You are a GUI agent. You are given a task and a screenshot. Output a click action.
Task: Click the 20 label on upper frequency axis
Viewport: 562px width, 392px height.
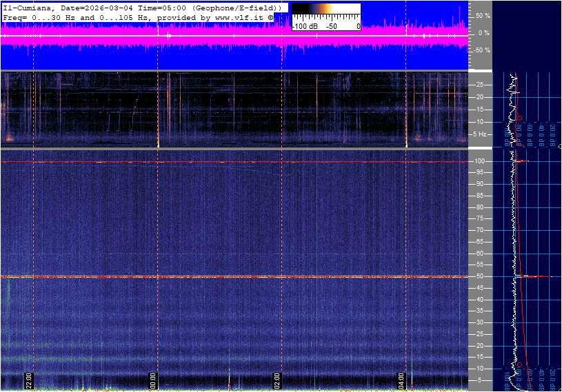482,97
